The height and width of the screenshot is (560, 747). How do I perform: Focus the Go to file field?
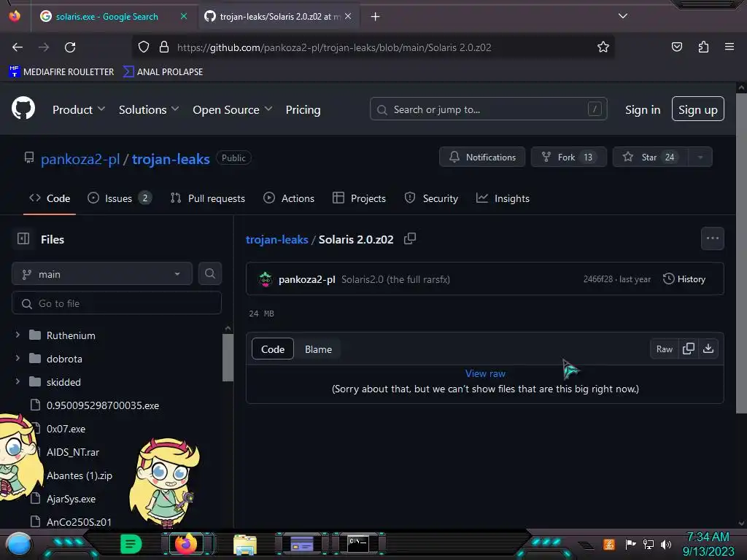[x=117, y=303]
